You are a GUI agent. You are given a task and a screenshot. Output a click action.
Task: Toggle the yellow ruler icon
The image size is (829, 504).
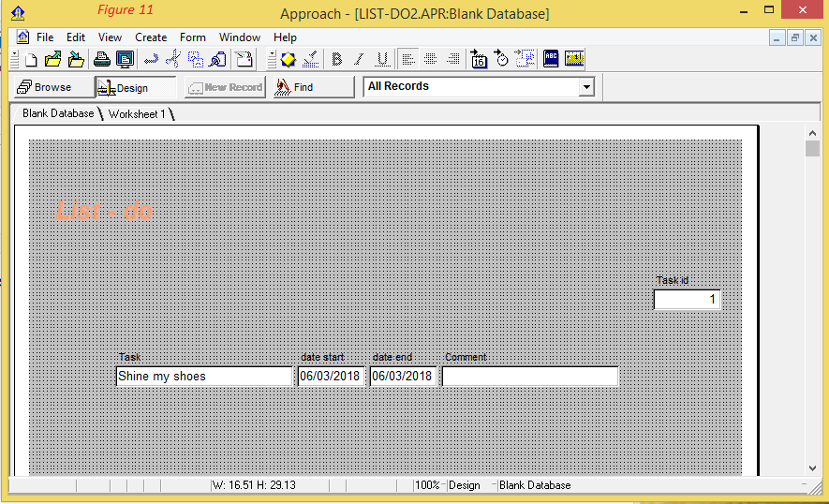click(574, 59)
